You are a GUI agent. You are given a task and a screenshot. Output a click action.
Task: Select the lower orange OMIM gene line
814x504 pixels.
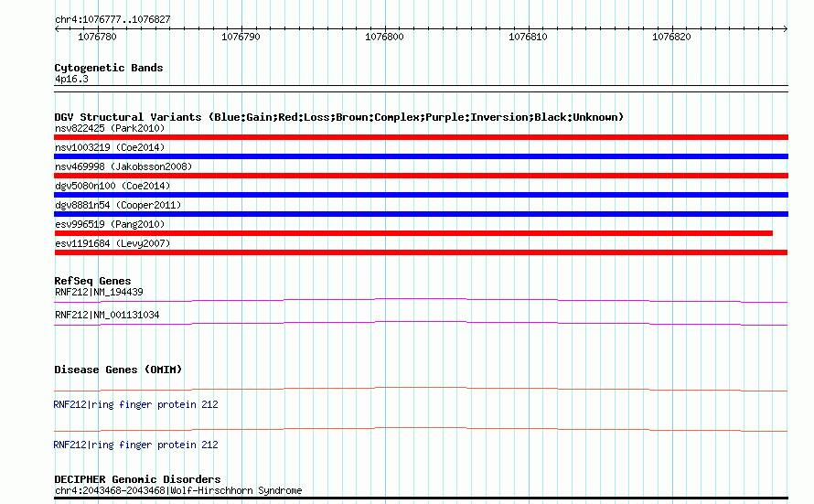(x=421, y=429)
